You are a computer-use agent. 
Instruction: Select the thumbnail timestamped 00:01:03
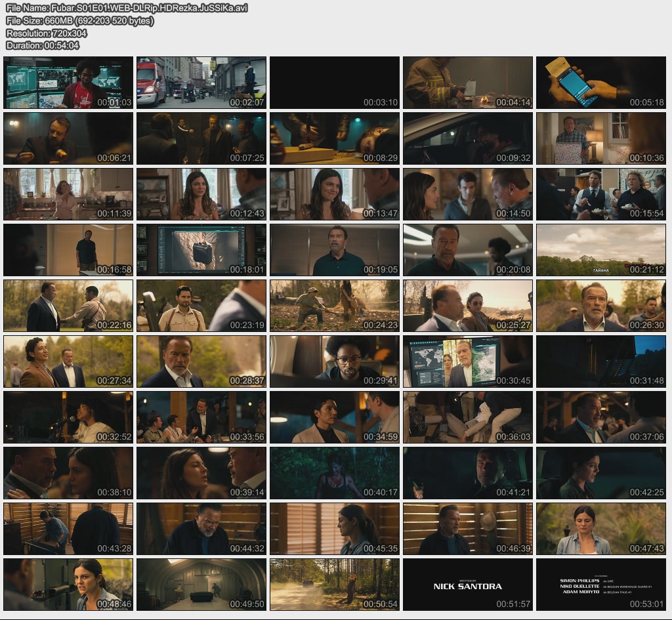(x=68, y=83)
